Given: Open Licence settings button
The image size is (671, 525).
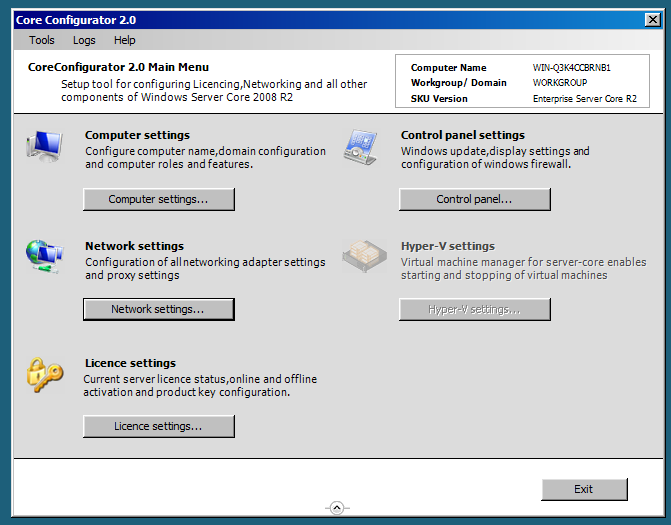Looking at the screenshot, I should (x=159, y=426).
